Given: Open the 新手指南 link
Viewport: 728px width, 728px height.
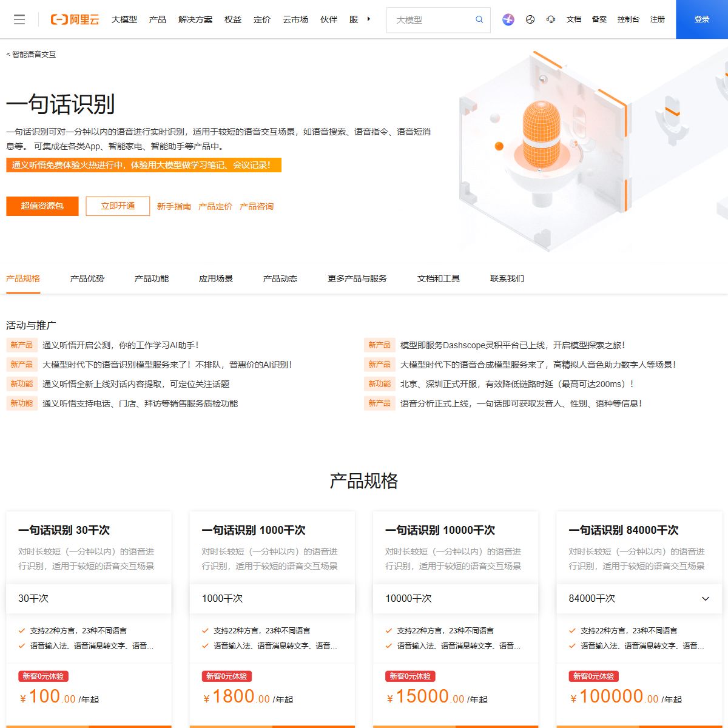Looking at the screenshot, I should [174, 206].
